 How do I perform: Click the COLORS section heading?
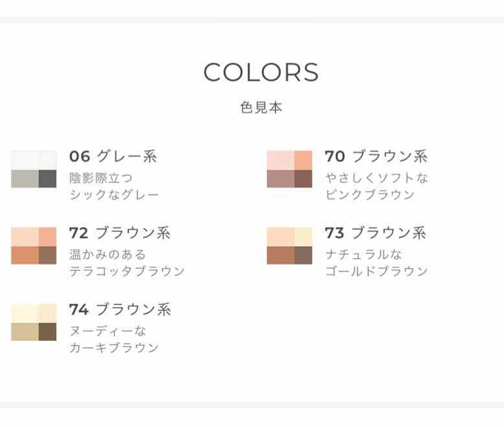click(261, 73)
